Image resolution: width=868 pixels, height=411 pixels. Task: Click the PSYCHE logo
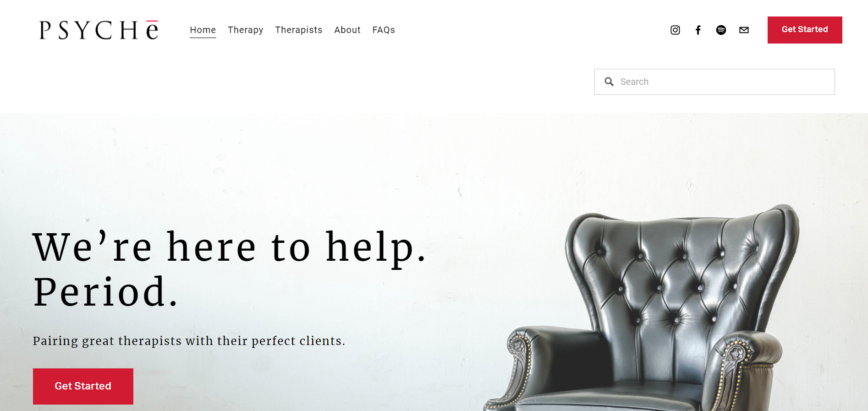tap(99, 30)
